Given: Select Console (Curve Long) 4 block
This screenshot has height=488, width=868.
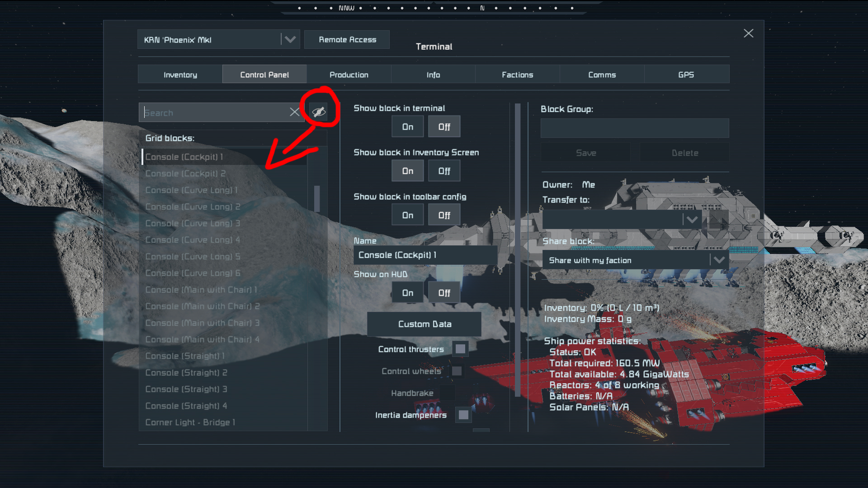Looking at the screenshot, I should pos(225,240).
